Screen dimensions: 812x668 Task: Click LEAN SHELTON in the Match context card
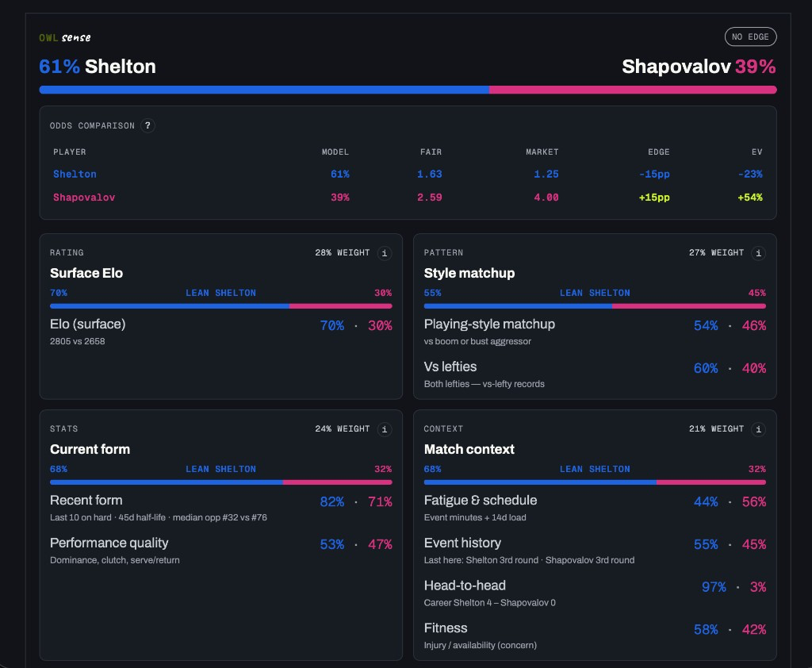[x=595, y=469]
